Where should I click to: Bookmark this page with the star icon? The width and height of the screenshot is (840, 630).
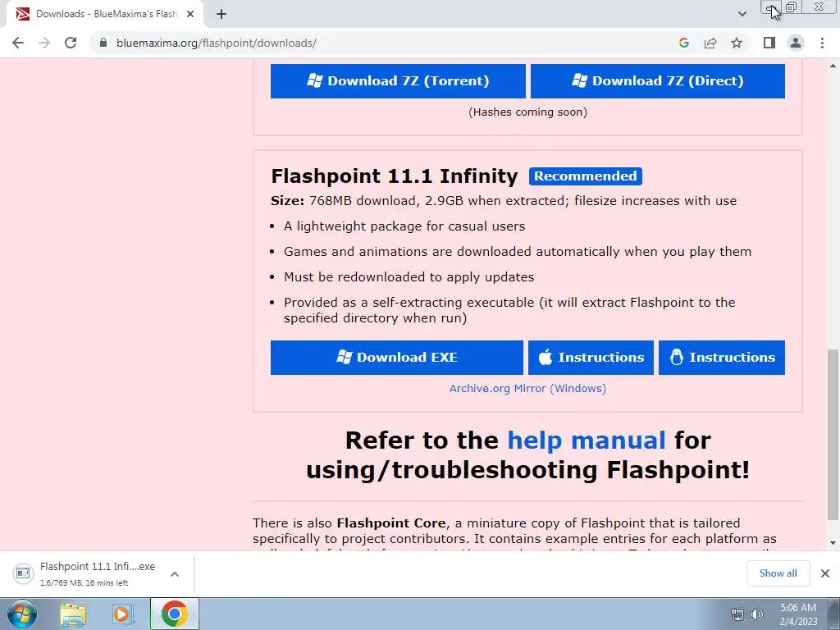pyautogui.click(x=737, y=43)
